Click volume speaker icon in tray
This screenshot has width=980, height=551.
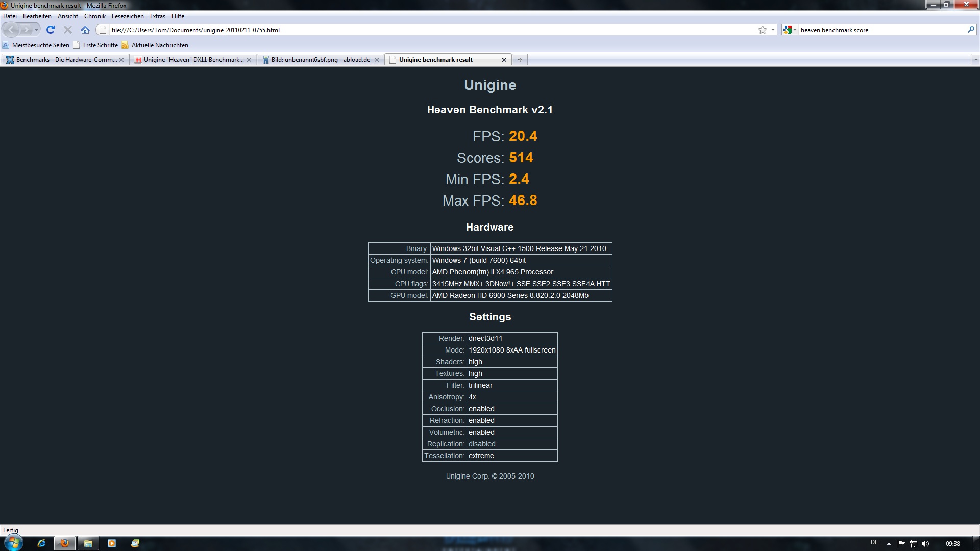pos(926,543)
